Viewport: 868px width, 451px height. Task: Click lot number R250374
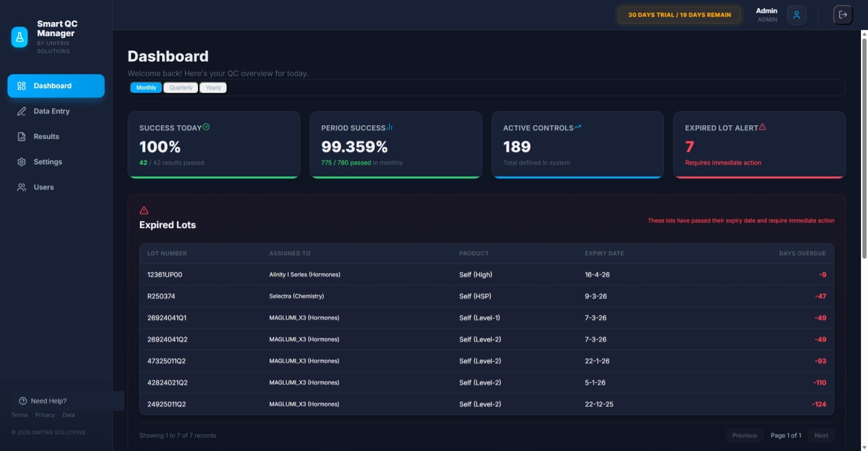(161, 296)
